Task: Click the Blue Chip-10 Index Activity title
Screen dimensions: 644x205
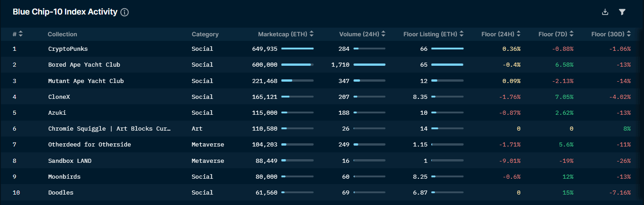Action: coord(65,12)
